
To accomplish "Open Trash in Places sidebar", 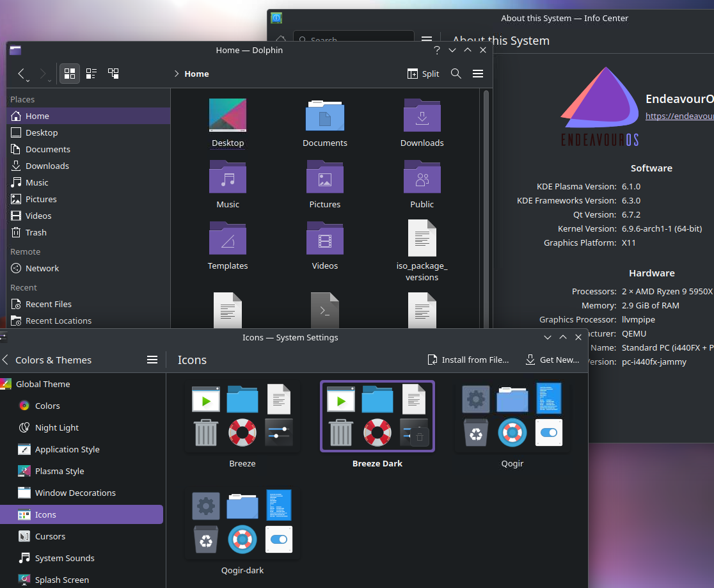I will (x=88, y=232).
